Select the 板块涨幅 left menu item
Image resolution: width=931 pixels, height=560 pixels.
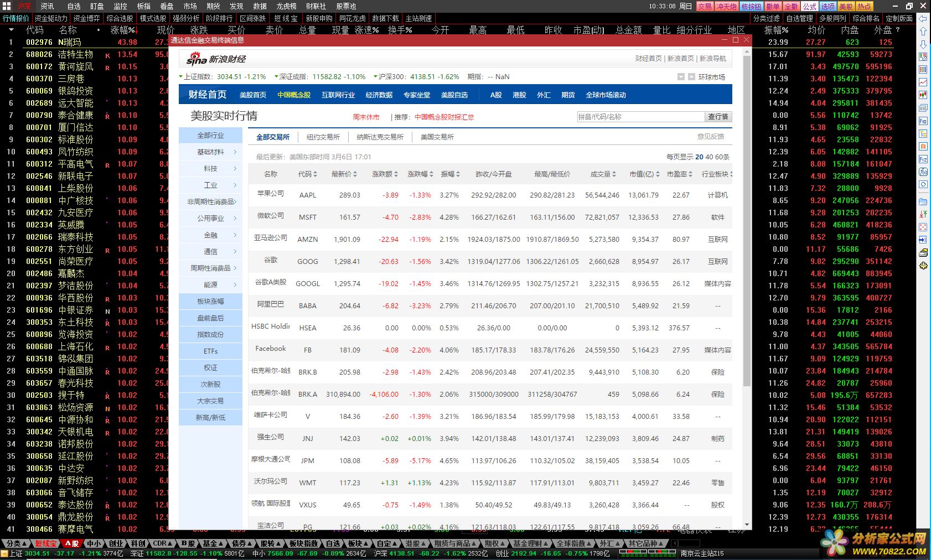(x=210, y=302)
